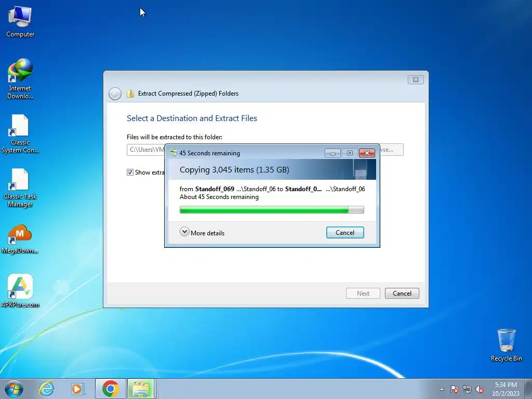Open MegaDownloader desktop shortcut
Viewport: 532px width, 399px height.
[20, 239]
